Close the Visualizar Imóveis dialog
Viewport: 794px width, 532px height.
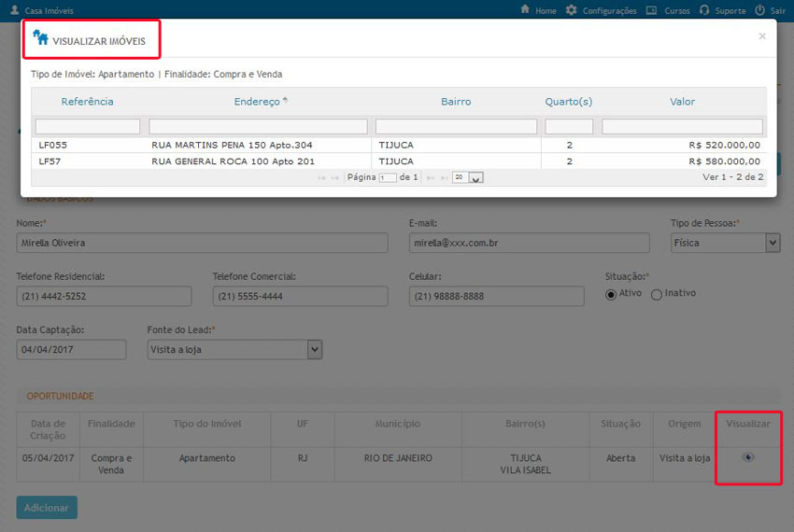coord(761,36)
